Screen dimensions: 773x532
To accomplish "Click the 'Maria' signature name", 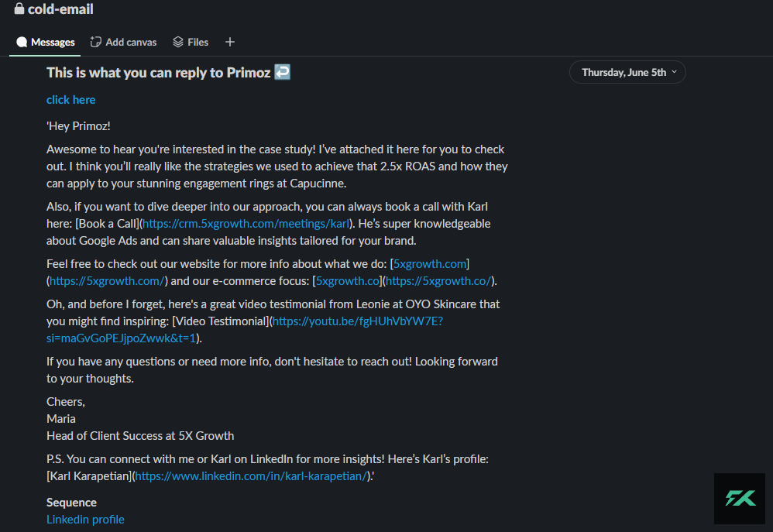I will [61, 419].
